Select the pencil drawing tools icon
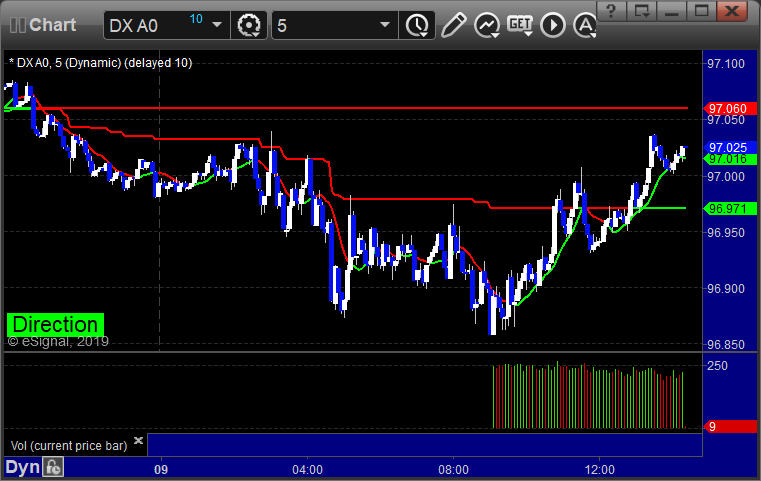761x481 pixels. click(x=453, y=25)
